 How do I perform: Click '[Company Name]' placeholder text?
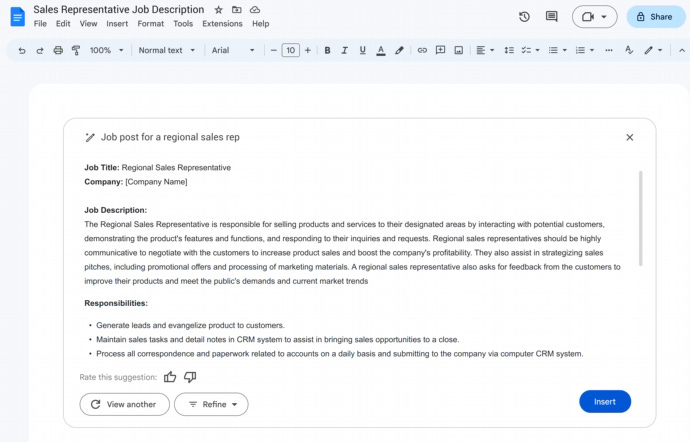click(x=156, y=182)
